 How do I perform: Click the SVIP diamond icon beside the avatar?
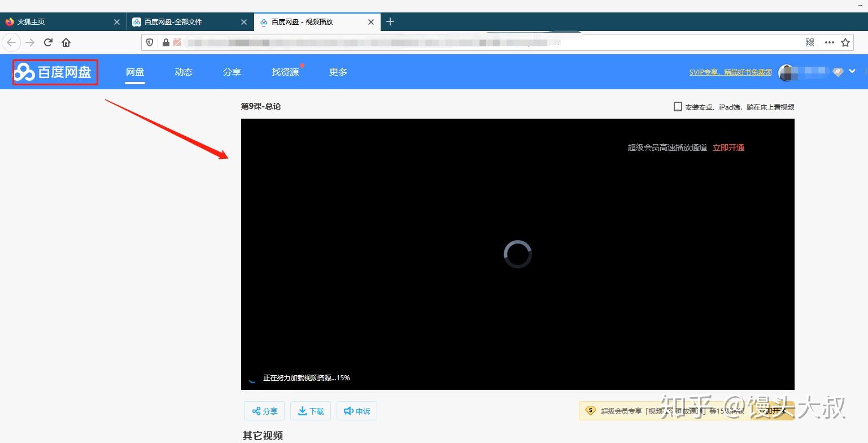pyautogui.click(x=838, y=72)
